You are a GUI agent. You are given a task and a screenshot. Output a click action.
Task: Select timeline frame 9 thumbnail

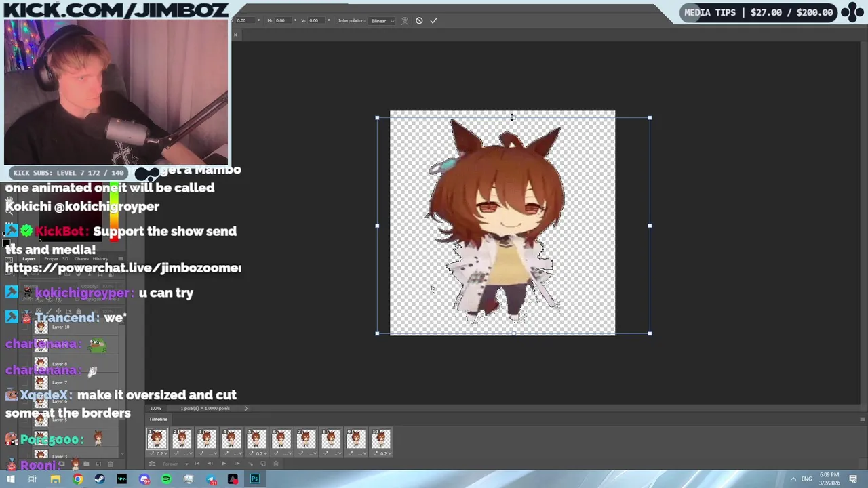click(x=356, y=439)
